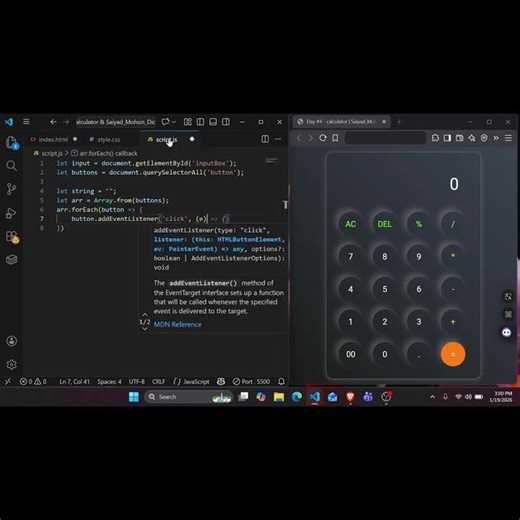Bookmark the page in browser toolbar

point(335,138)
